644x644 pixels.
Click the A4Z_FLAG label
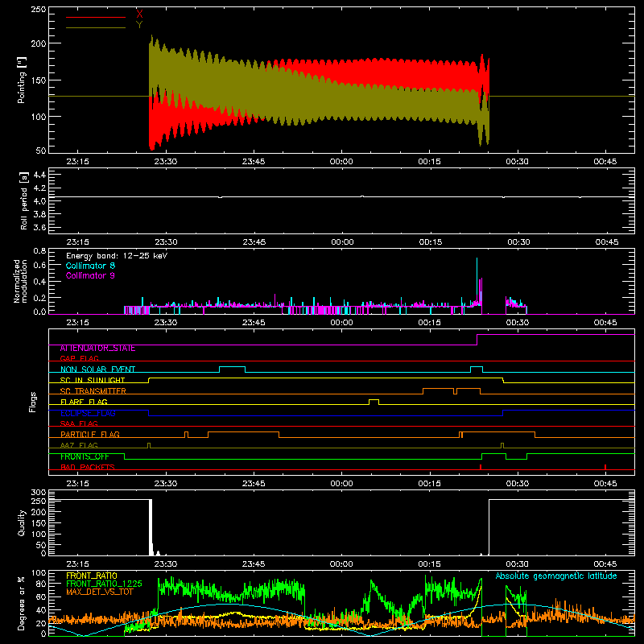pyautogui.click(x=79, y=445)
